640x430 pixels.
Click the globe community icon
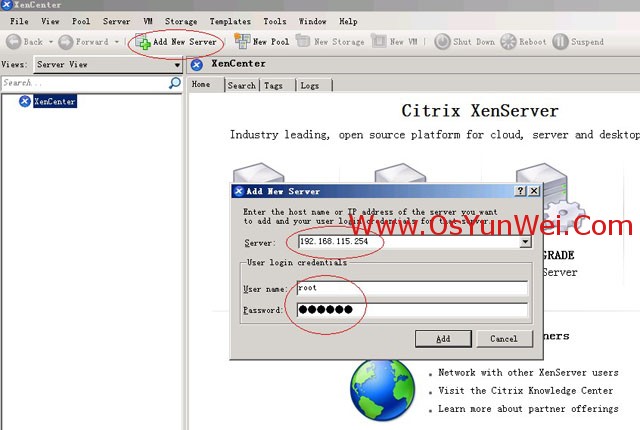point(382,390)
